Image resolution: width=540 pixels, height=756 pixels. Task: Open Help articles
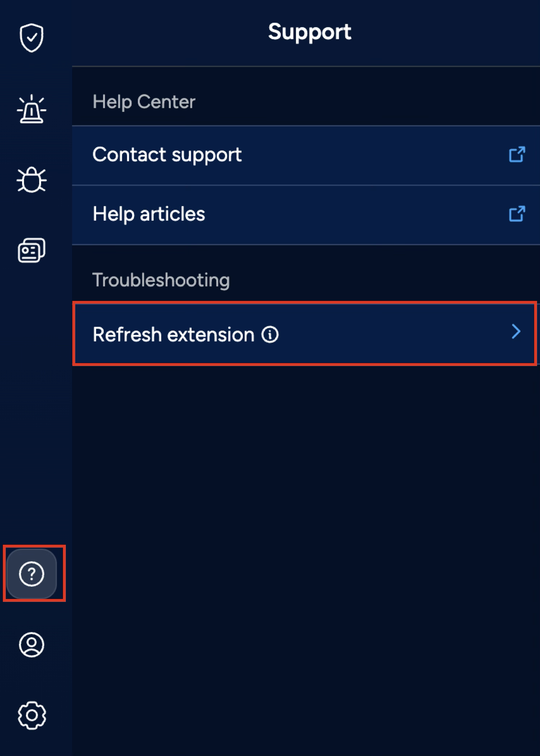(x=149, y=214)
